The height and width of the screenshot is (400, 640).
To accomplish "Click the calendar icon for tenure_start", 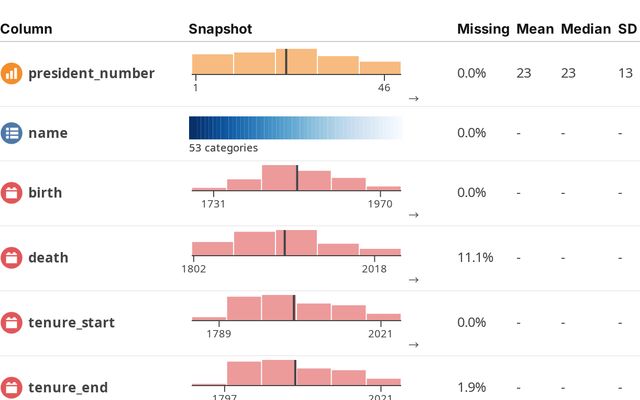I will tap(12, 322).
